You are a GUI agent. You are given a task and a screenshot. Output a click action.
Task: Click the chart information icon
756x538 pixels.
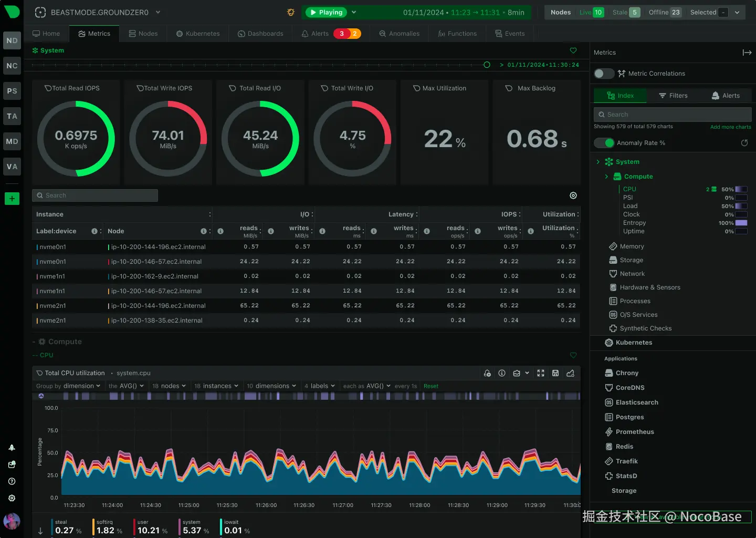click(x=502, y=373)
